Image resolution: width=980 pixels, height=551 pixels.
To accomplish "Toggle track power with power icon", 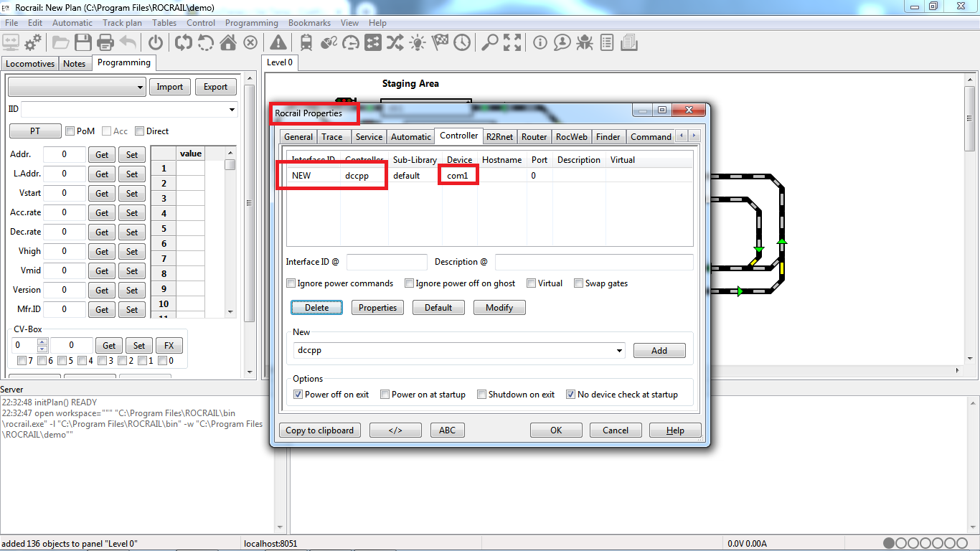I will 156,42.
